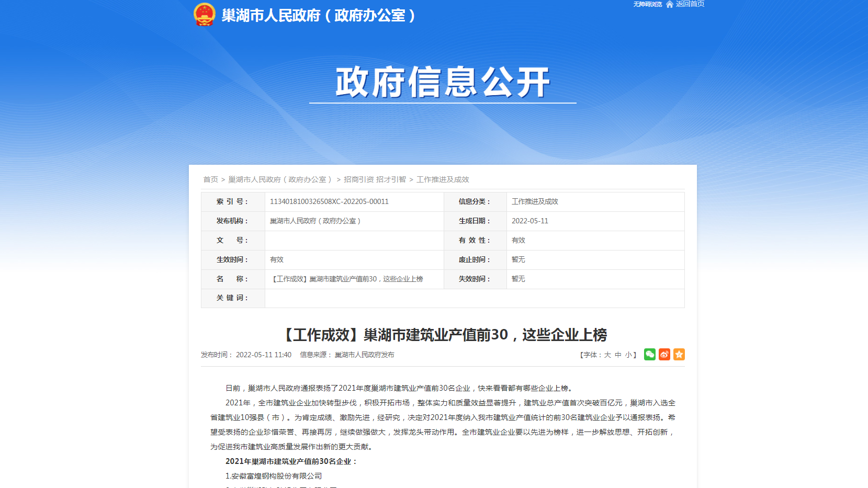Select the index number 1134018100326508XC-202205-00011
Screen dimensions: 868x488
point(330,201)
